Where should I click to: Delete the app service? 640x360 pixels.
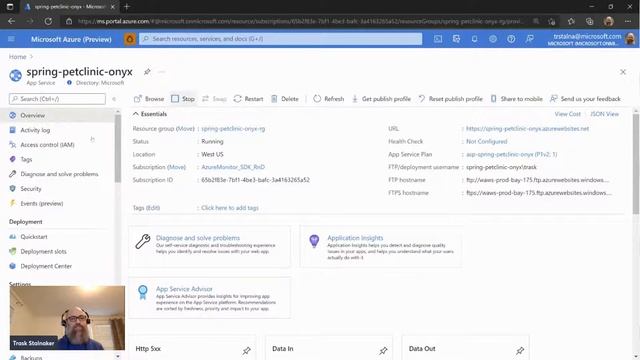click(x=285, y=99)
